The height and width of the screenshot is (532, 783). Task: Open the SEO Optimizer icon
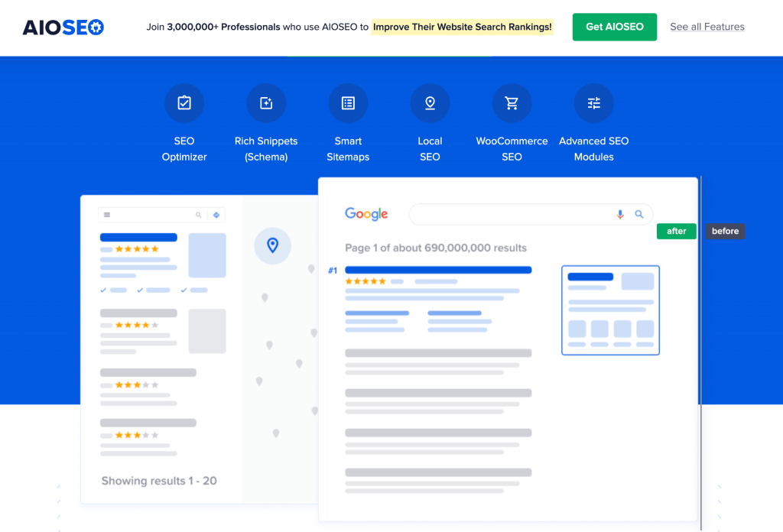184,102
